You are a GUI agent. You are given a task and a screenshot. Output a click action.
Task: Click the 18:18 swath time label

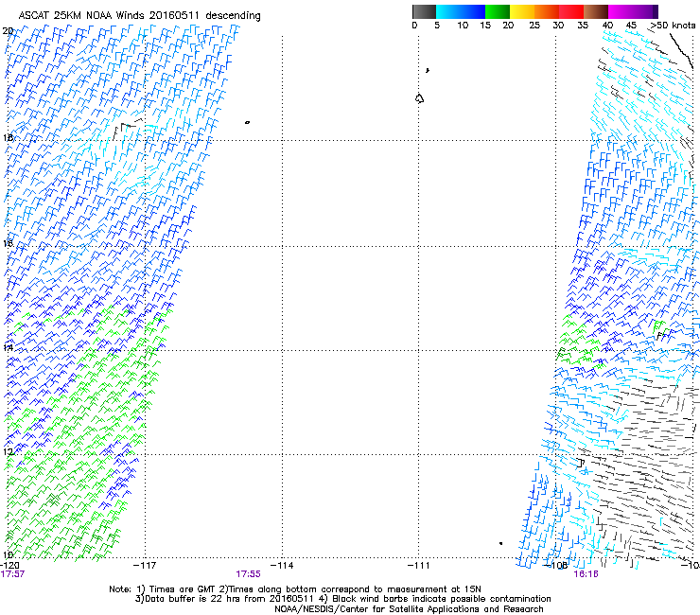[586, 574]
